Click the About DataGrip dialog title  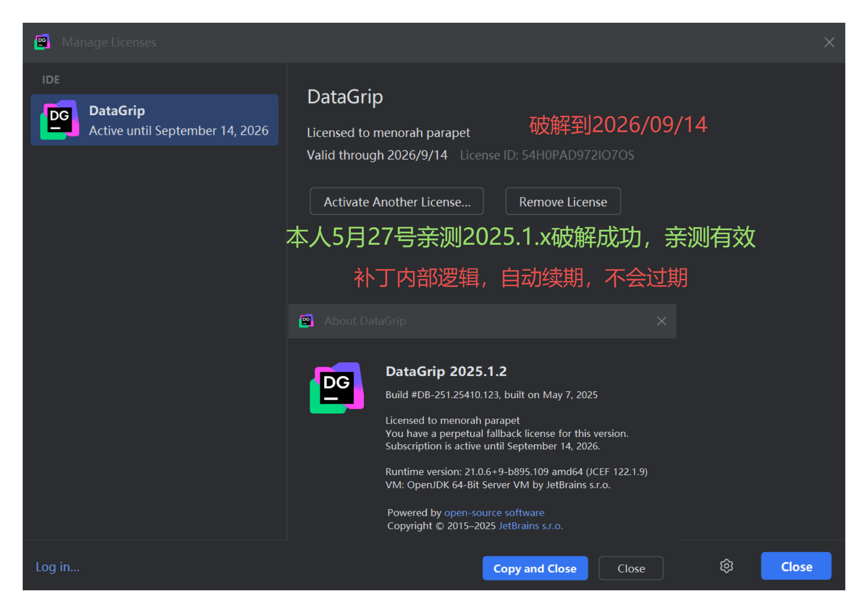pyautogui.click(x=365, y=321)
